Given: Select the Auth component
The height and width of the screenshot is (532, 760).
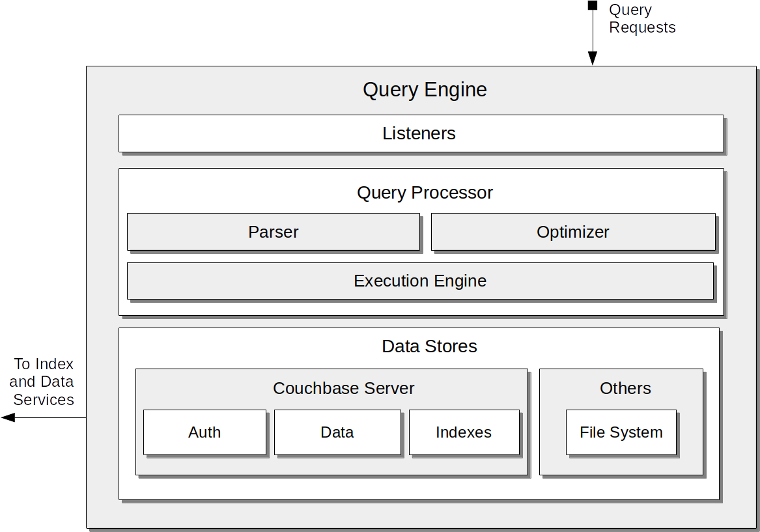Looking at the screenshot, I should (x=204, y=432).
